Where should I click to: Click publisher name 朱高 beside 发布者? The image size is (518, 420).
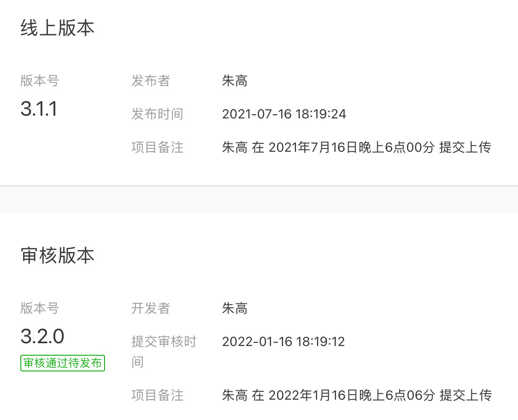tap(234, 81)
